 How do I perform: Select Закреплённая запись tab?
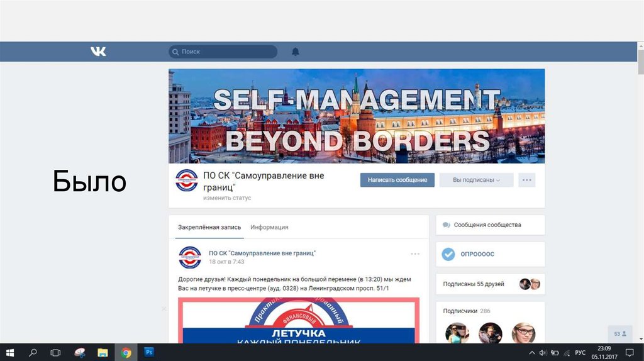tap(209, 227)
